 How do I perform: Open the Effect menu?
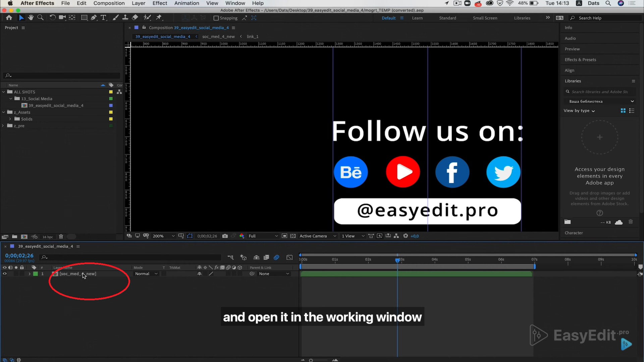point(160,4)
